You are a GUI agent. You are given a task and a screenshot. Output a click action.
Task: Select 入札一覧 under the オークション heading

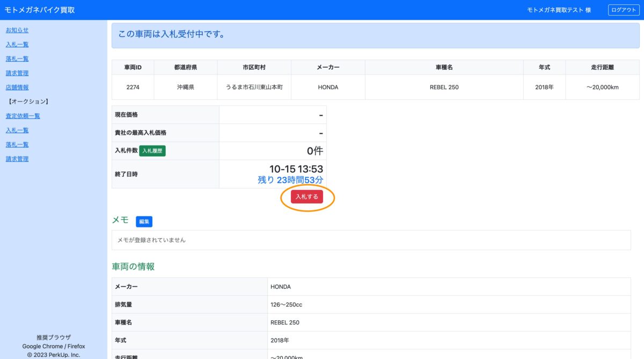(x=17, y=130)
